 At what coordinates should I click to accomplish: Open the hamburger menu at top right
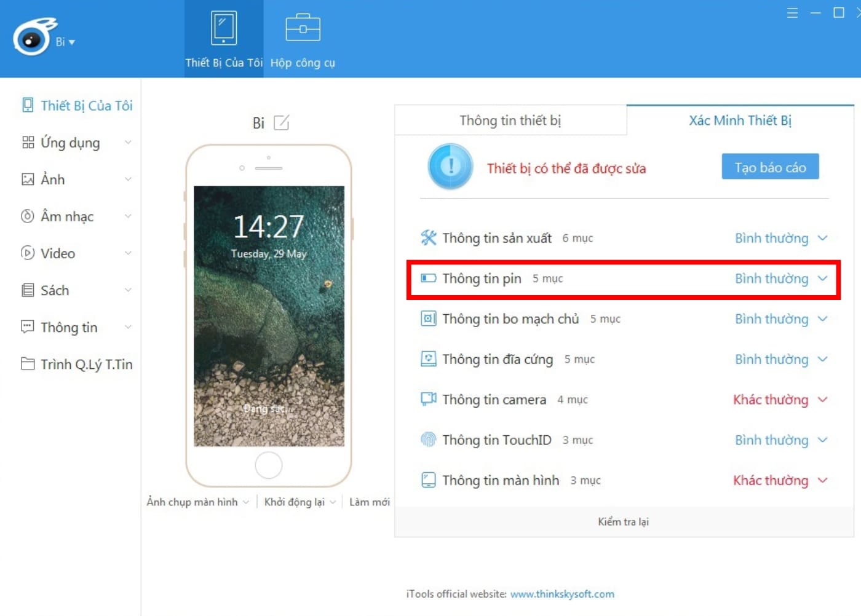click(x=792, y=12)
